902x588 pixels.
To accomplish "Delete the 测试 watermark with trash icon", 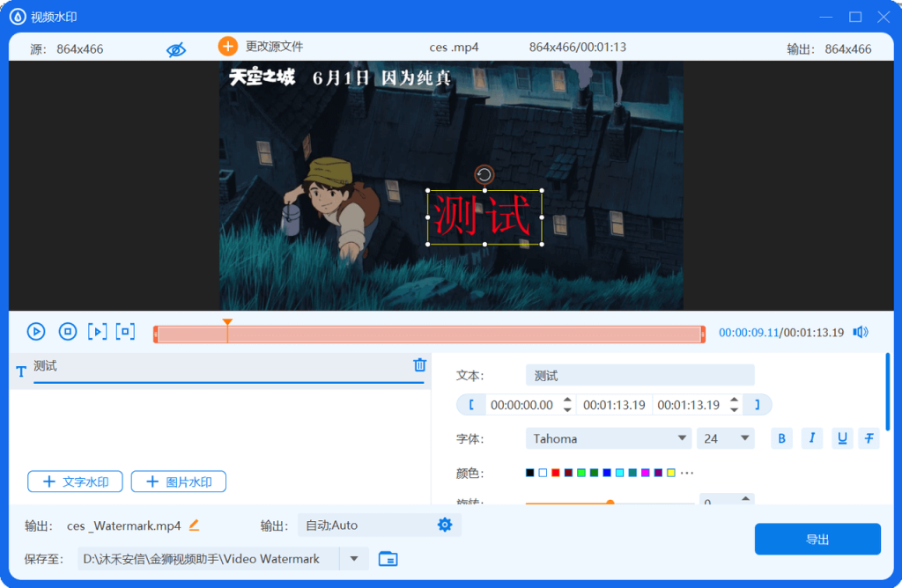I will (420, 365).
